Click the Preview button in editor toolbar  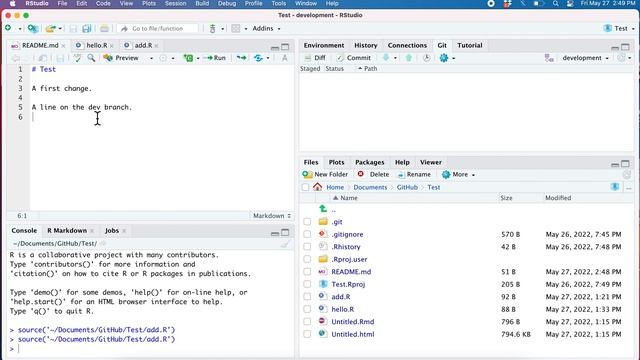click(x=121, y=58)
